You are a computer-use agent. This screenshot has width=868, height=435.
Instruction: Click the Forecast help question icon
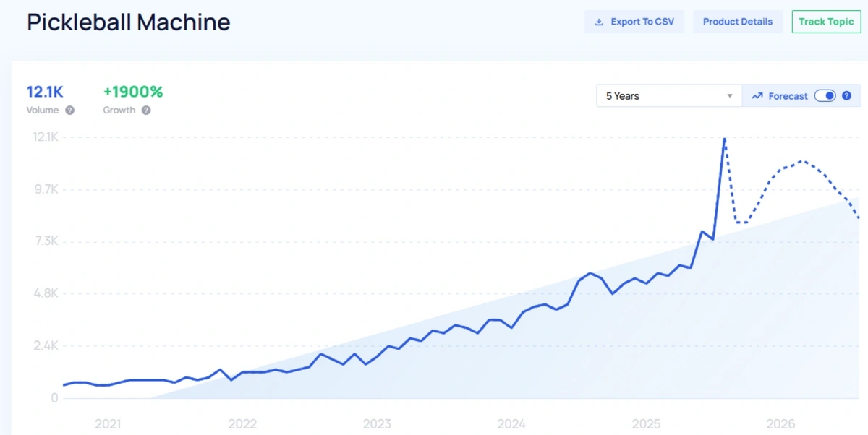coord(847,96)
